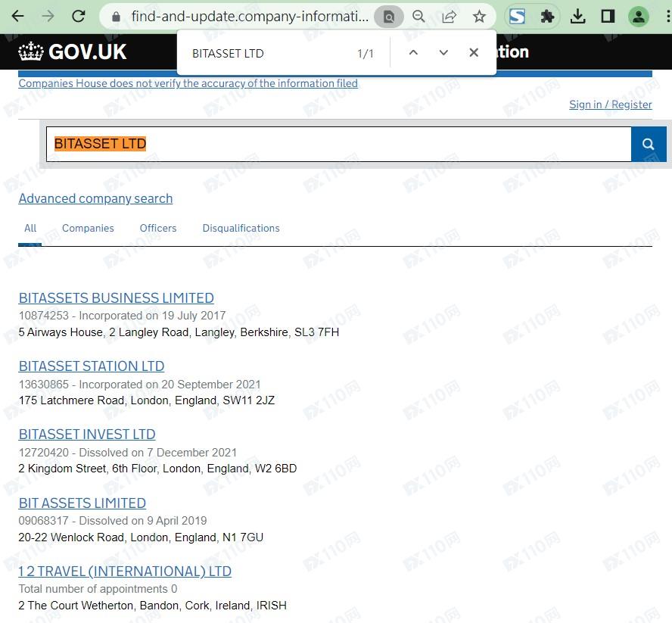Click text 'Total number of appointments 0'
The height and width of the screenshot is (623, 672).
[98, 589]
